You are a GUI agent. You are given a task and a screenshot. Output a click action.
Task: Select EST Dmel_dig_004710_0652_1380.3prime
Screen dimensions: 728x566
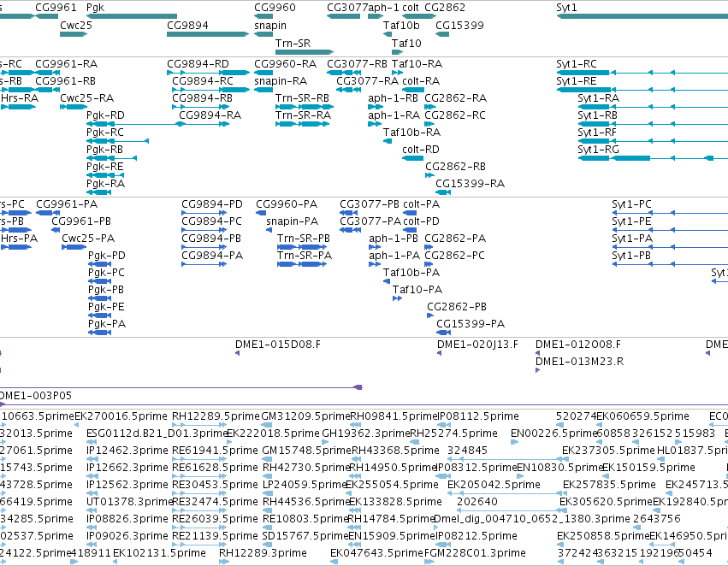point(531,519)
